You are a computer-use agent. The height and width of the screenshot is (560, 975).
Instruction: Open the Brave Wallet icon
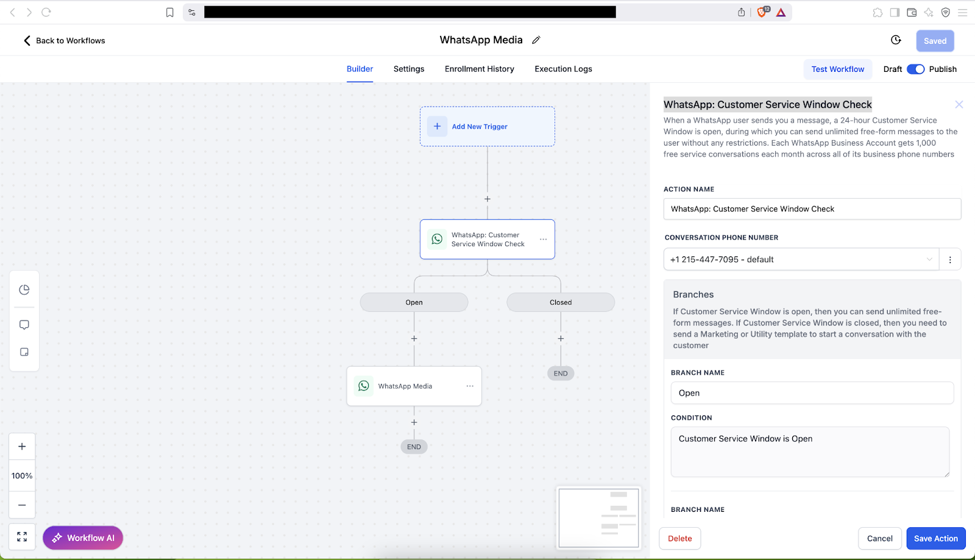pyautogui.click(x=912, y=12)
